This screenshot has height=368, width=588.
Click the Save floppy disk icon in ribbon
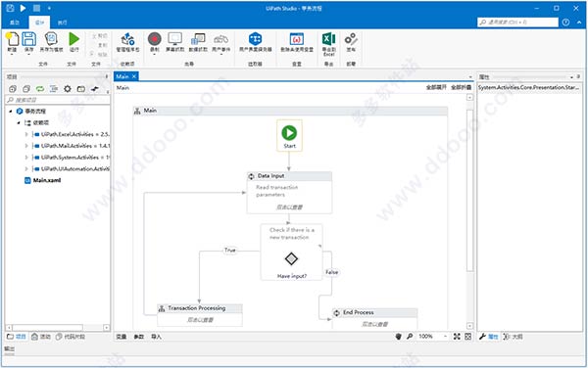(x=28, y=39)
